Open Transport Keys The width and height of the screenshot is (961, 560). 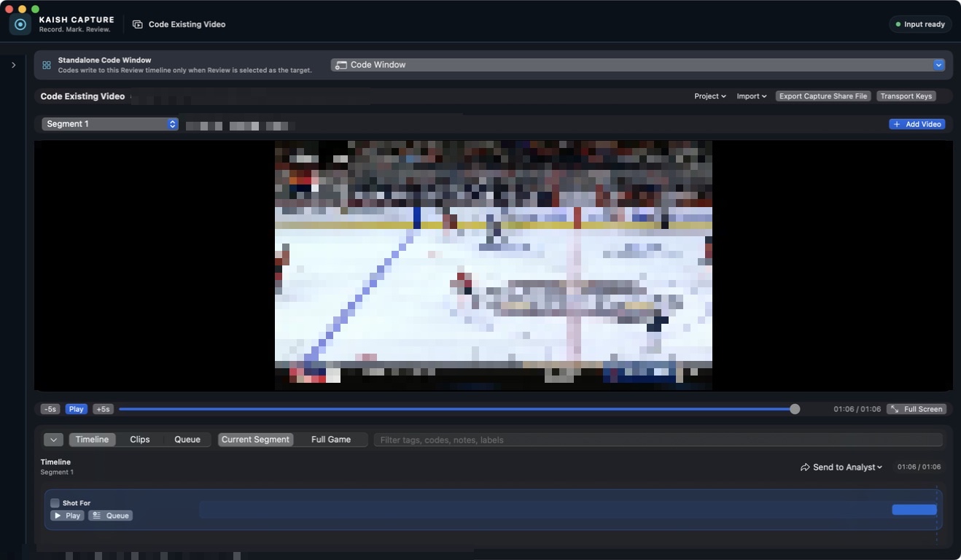906,96
